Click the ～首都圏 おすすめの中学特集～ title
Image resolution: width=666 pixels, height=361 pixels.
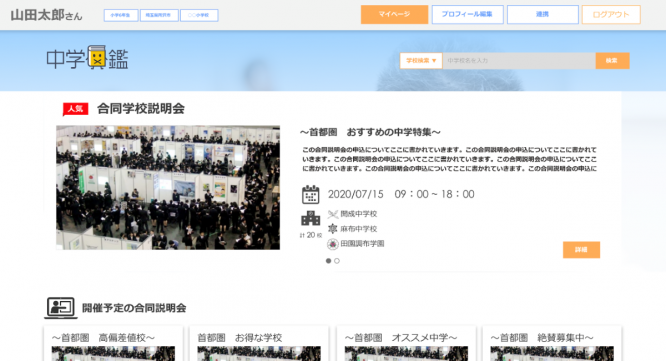(x=370, y=133)
